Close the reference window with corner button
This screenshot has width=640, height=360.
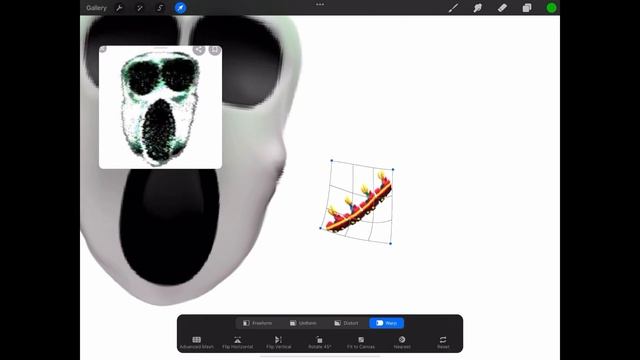tap(103, 49)
